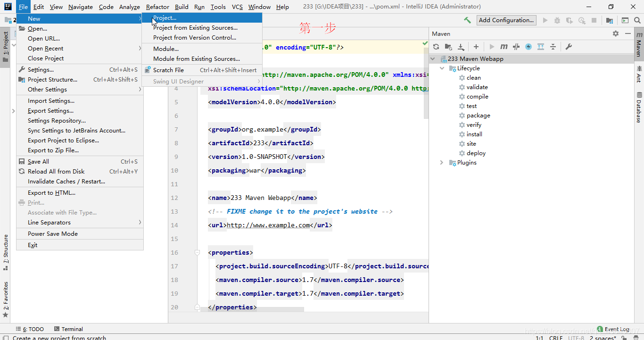
Task: Toggle the Database tool window stripe
Action: click(639, 108)
